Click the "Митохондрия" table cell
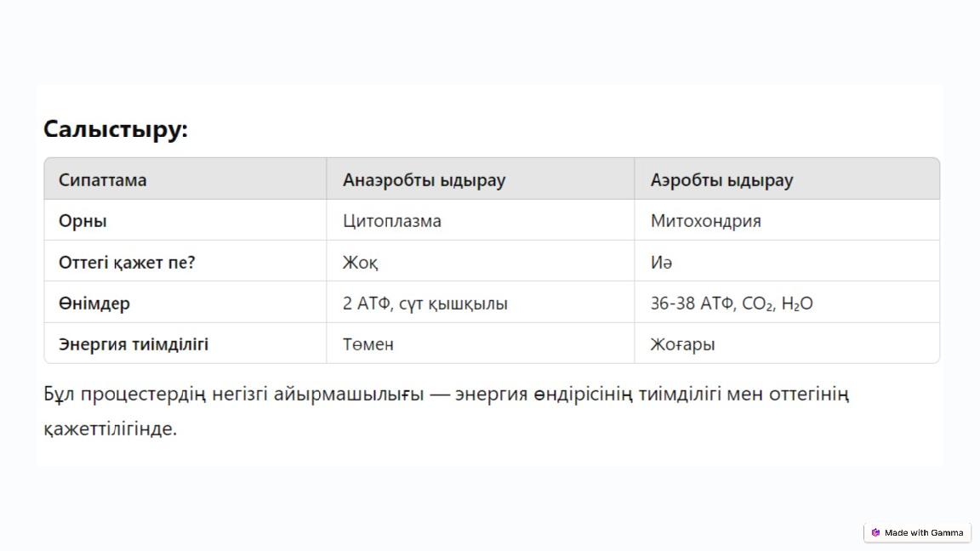 (705, 221)
